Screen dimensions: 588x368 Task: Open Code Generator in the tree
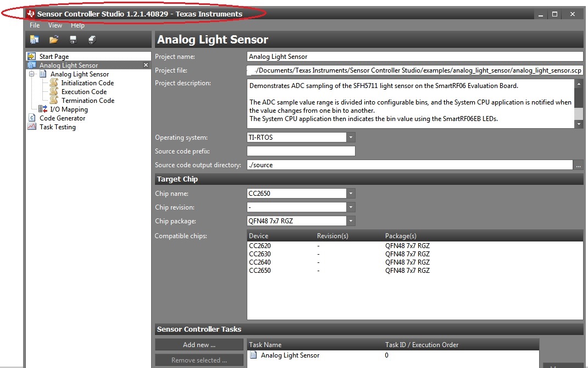(x=62, y=118)
